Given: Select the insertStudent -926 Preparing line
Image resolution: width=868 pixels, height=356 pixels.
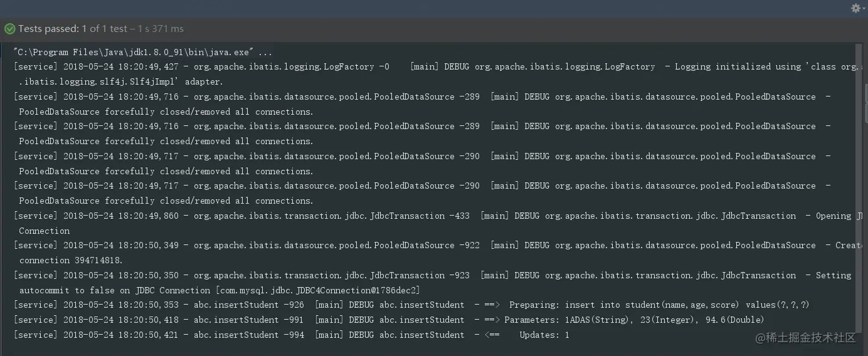Looking at the screenshot, I should 411,305.
